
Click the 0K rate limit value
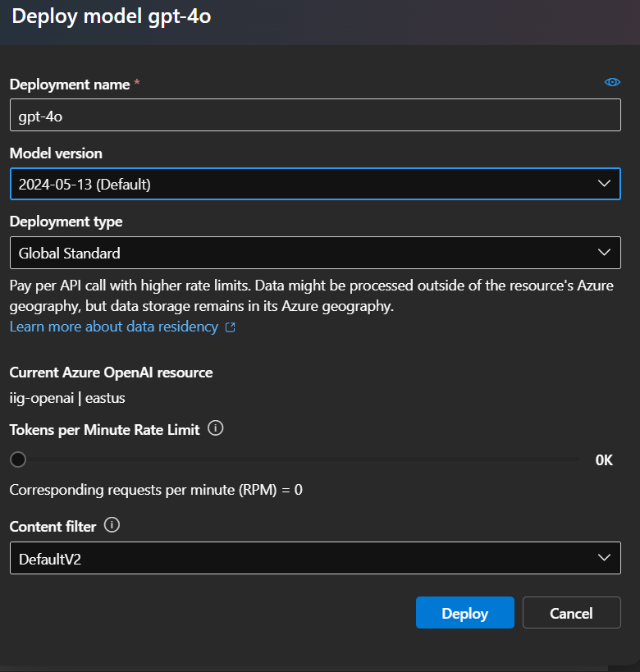[604, 460]
